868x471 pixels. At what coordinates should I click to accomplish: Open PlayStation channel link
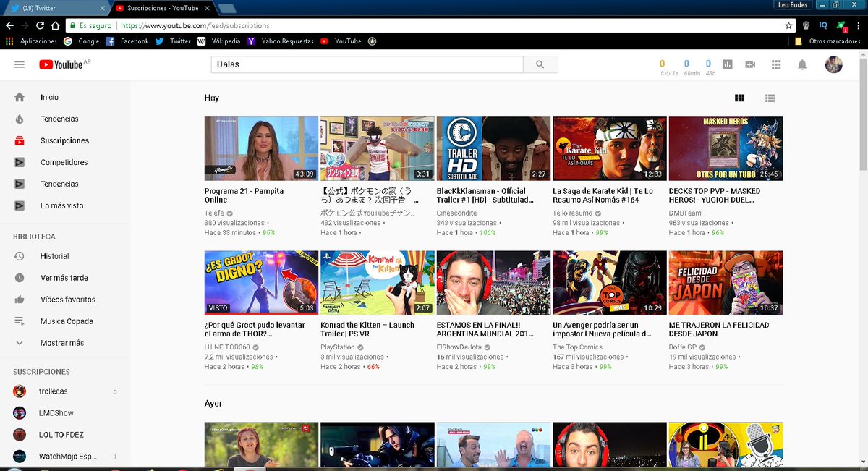tap(337, 347)
